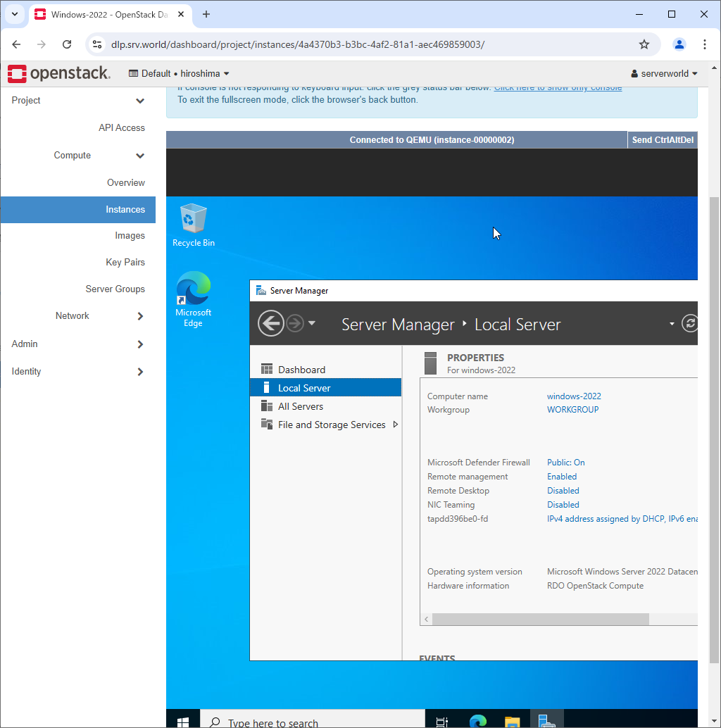Open tab search dropdown arrow

click(15, 14)
